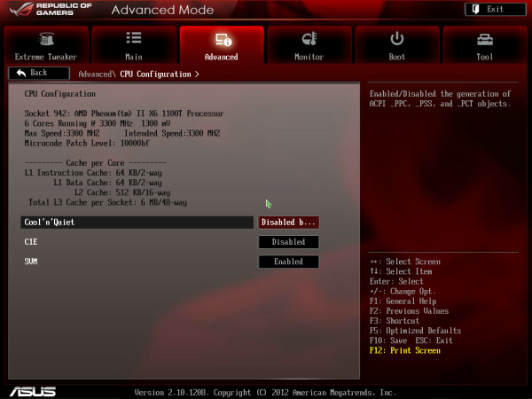
Task: Select the Advanced tab
Action: point(222,44)
